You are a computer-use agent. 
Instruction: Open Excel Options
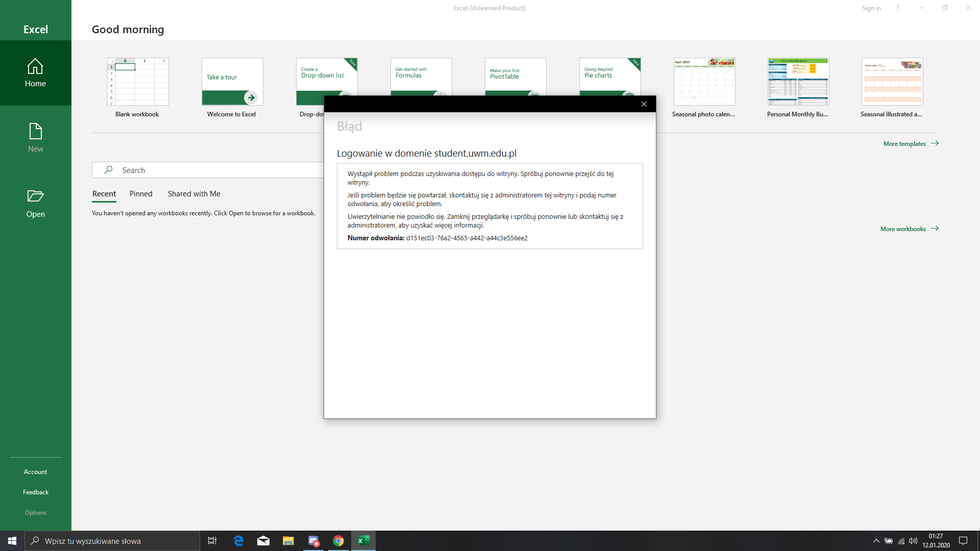tap(36, 513)
